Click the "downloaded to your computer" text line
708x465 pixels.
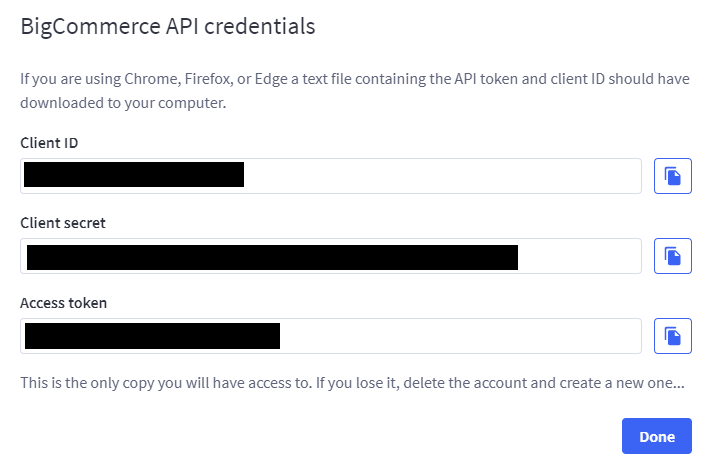tap(123, 103)
